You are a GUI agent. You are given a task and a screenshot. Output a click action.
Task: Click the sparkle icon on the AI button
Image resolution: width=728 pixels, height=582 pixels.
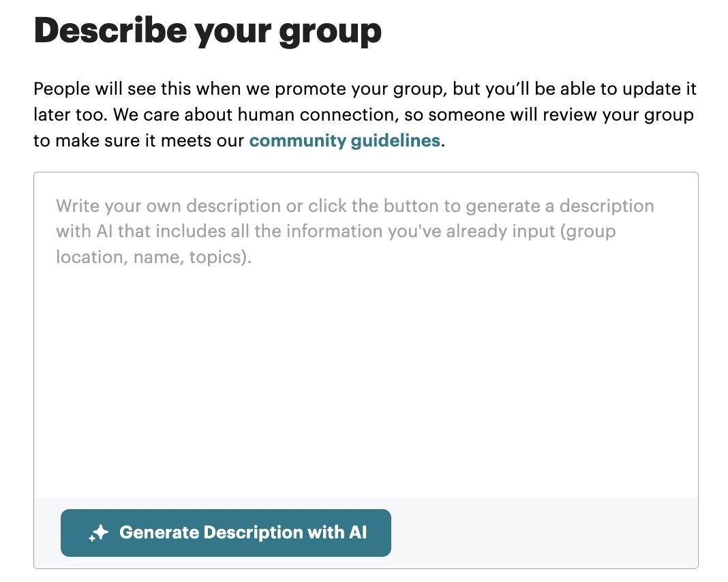(98, 533)
